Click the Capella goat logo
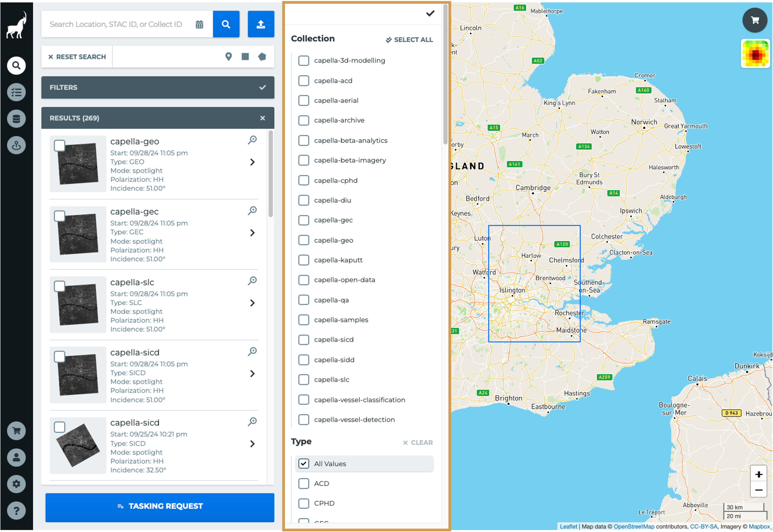This screenshot has height=532, width=773. (x=16, y=25)
